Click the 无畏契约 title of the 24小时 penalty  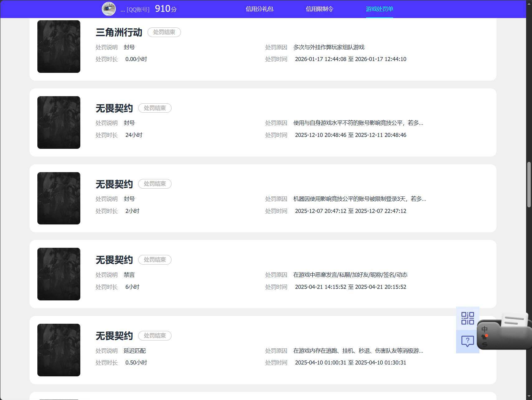(114, 108)
